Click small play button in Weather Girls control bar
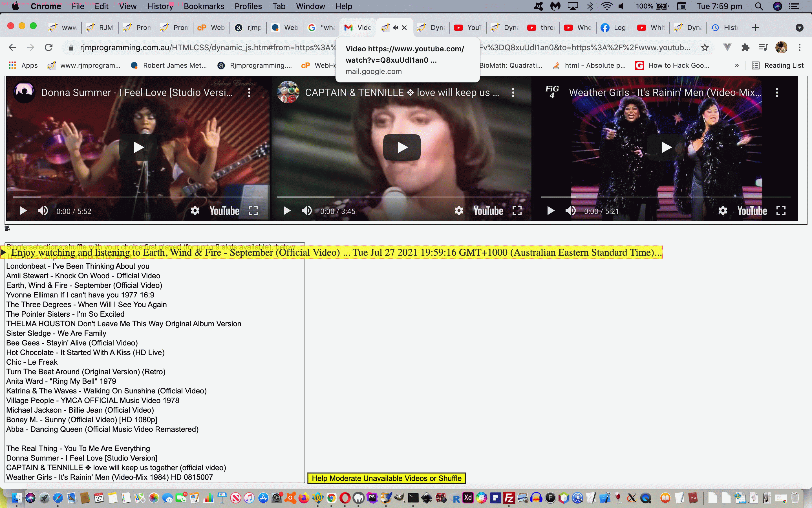 click(x=550, y=211)
